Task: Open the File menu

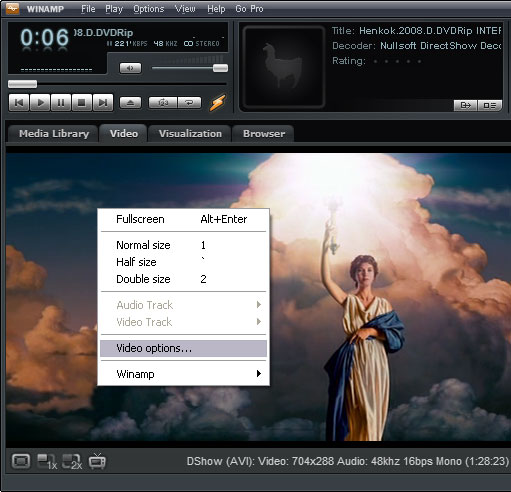Action: [88, 9]
